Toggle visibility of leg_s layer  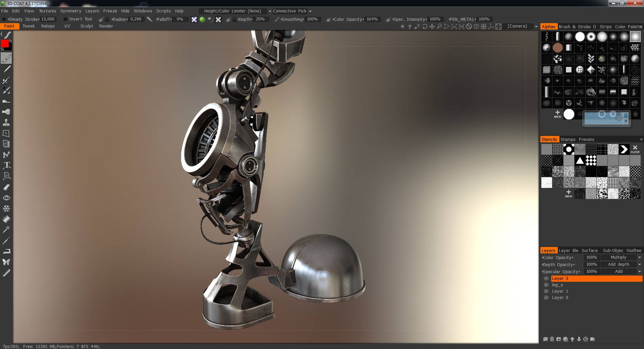tap(546, 285)
